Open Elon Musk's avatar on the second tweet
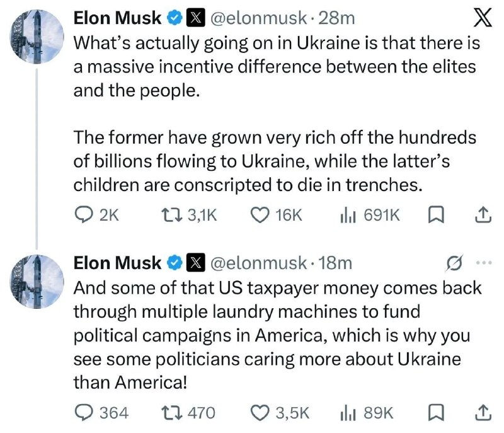504x433 pixels. coord(37,282)
